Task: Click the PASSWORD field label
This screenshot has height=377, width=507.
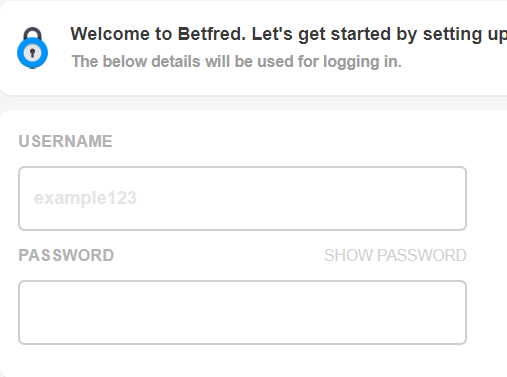Action: click(x=66, y=255)
